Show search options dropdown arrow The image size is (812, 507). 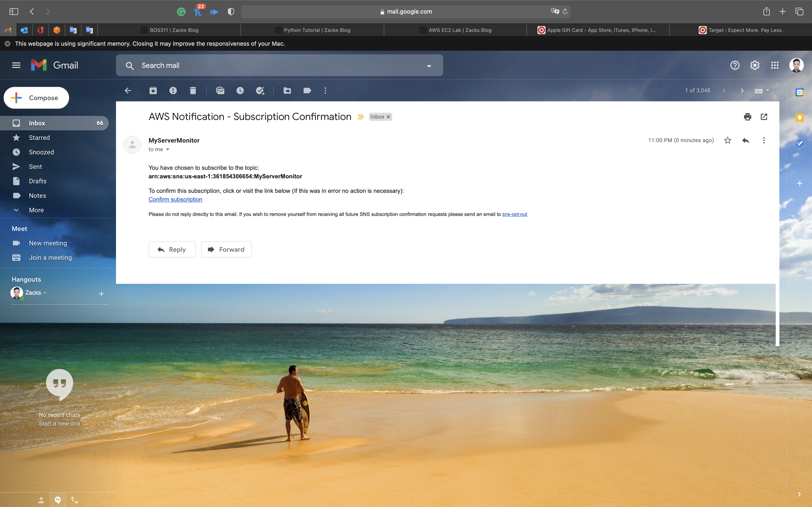[429, 66]
